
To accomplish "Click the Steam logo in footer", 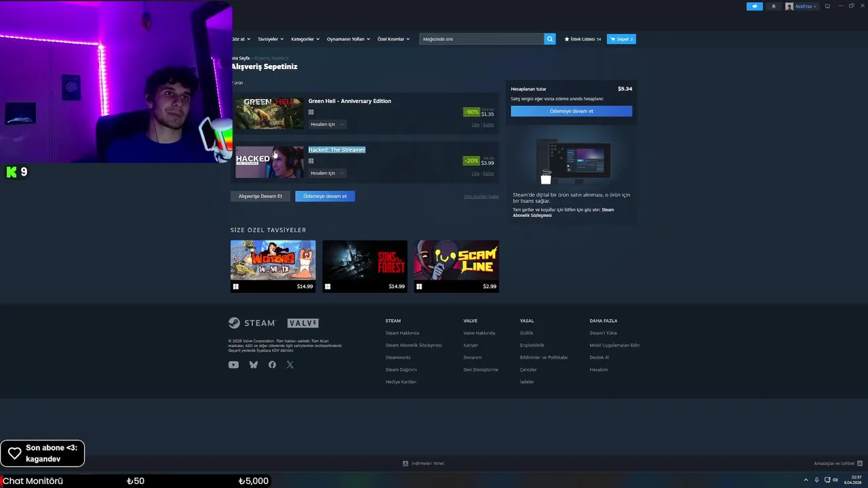I will coord(252,323).
